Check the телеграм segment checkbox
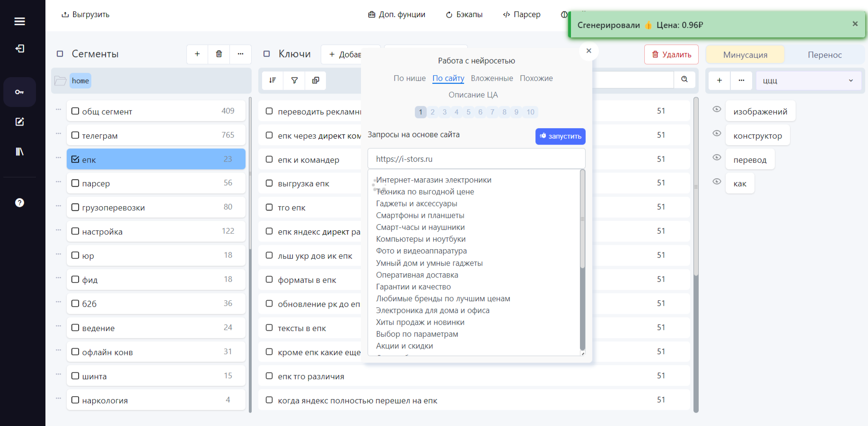The image size is (868, 426). pos(75,135)
